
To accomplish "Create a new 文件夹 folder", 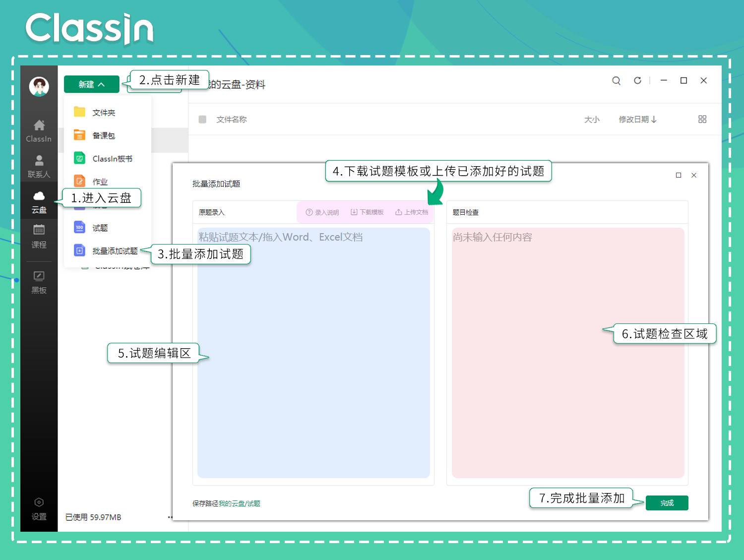I will 104,113.
